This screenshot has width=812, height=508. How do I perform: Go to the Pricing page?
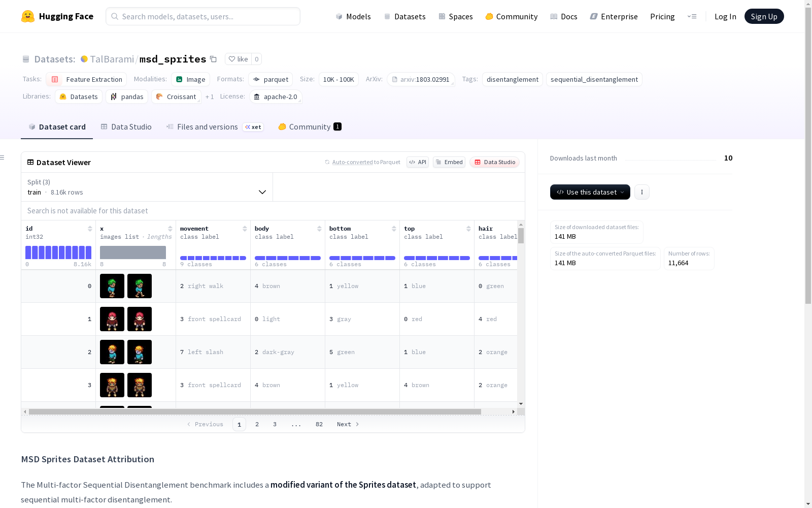coord(662,16)
